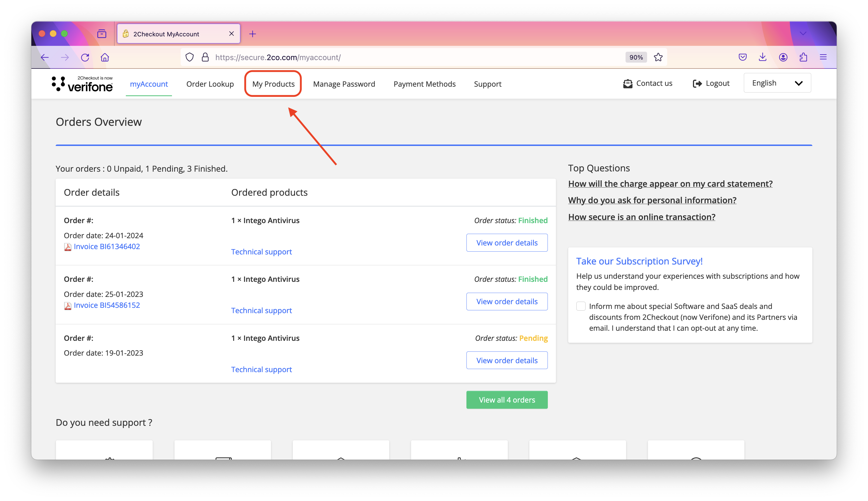The height and width of the screenshot is (501, 868).
Task: Click the Contact us link
Action: click(x=654, y=83)
